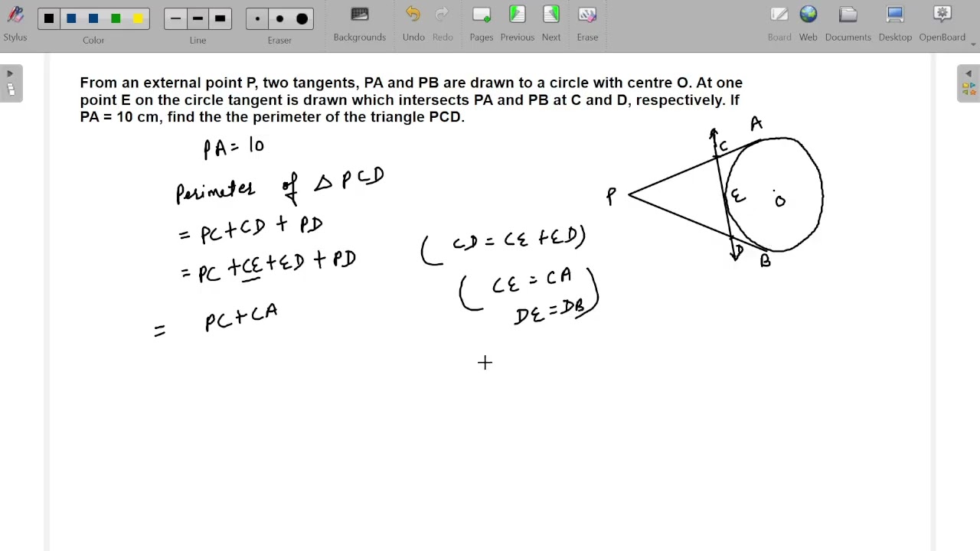Viewport: 980px width, 551px height.
Task: Choose the small eraser size
Action: pyautogui.click(x=257, y=18)
